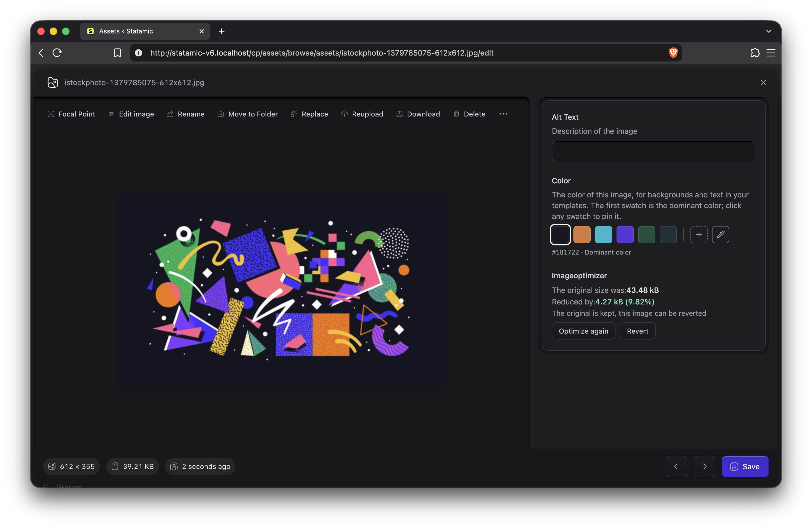Select the Assets ‹ Statamic tab
The width and height of the screenshot is (812, 528).
(145, 31)
